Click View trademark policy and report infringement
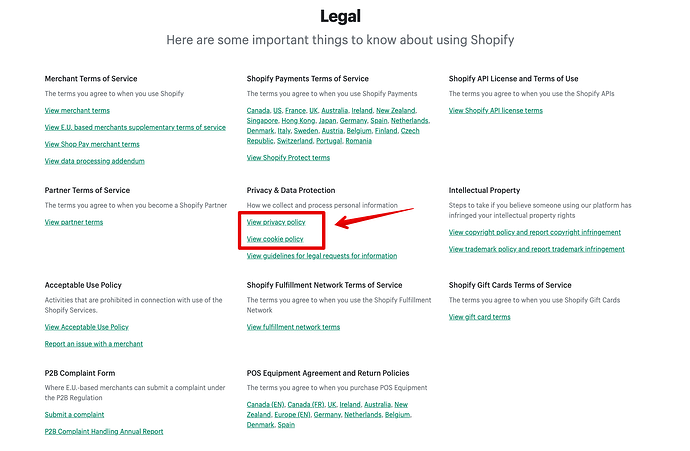Image resolution: width=690 pixels, height=451 pixels. 537,249
